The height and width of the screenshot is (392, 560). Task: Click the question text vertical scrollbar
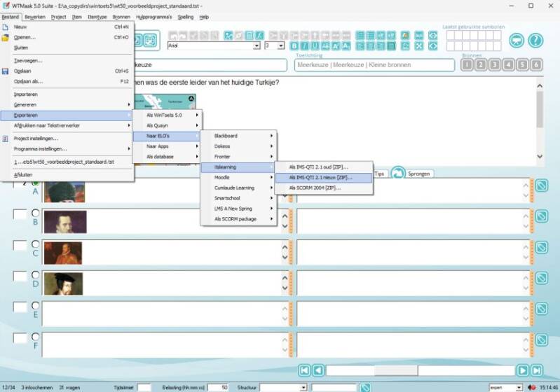pos(540,120)
